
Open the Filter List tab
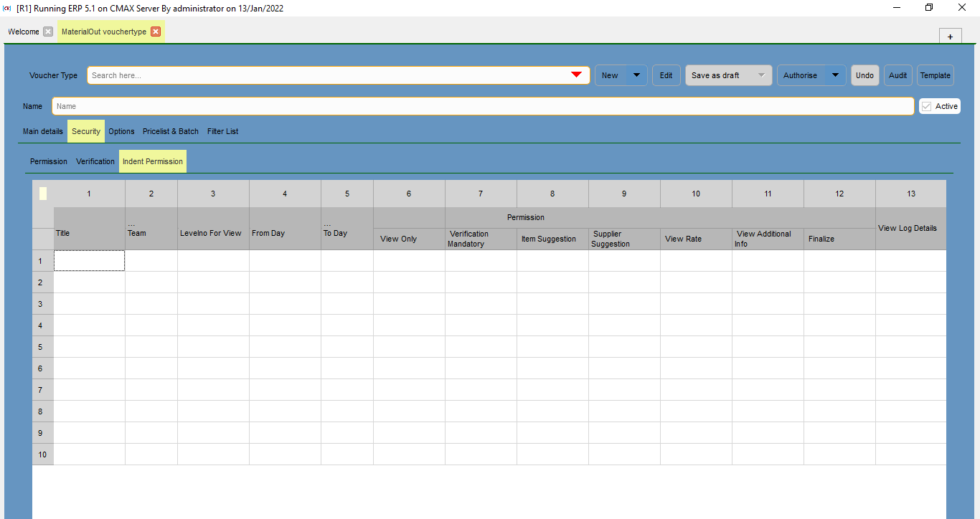[223, 131]
